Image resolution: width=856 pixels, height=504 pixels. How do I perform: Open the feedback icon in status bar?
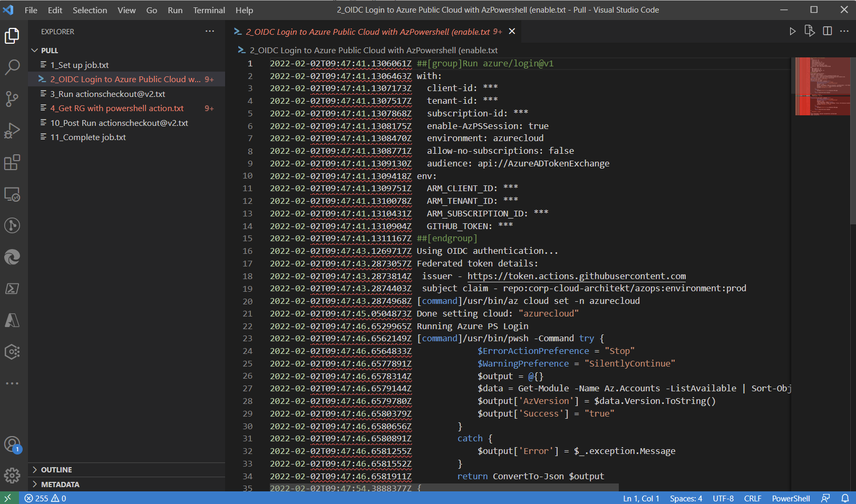point(825,498)
